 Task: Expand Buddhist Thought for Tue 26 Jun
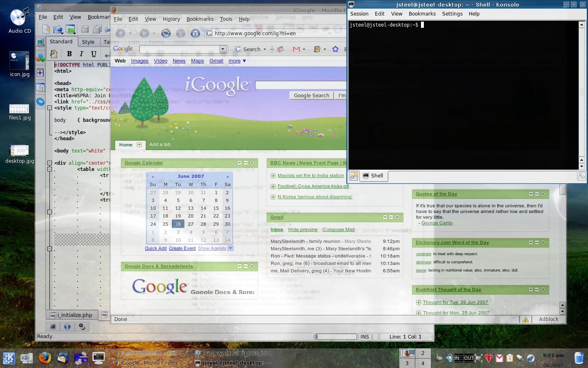tap(419, 303)
